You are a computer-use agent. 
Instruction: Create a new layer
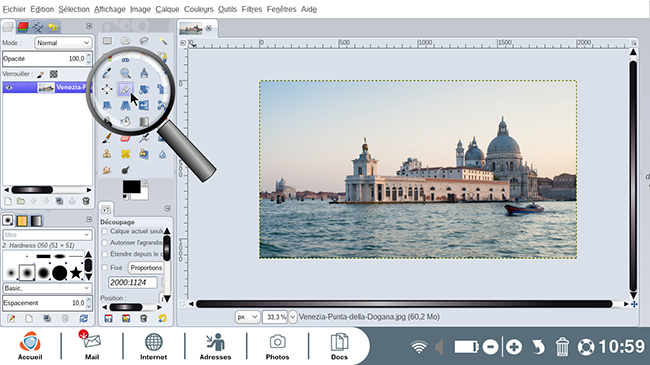point(8,201)
